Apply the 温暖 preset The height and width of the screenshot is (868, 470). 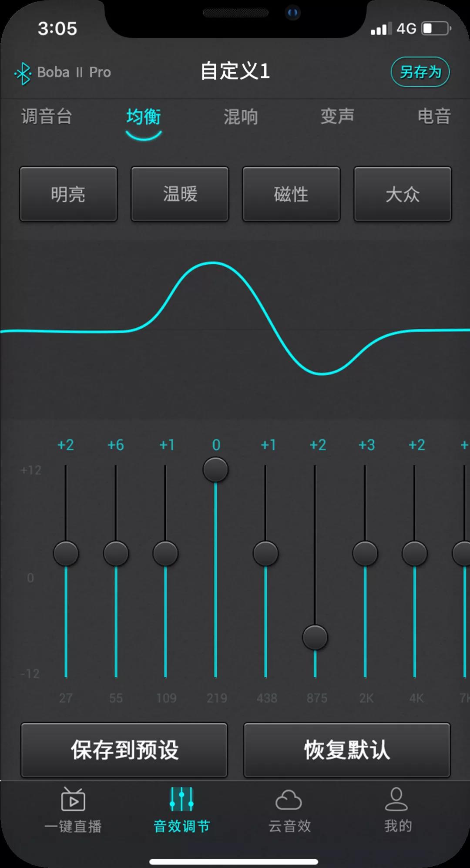pyautogui.click(x=180, y=194)
